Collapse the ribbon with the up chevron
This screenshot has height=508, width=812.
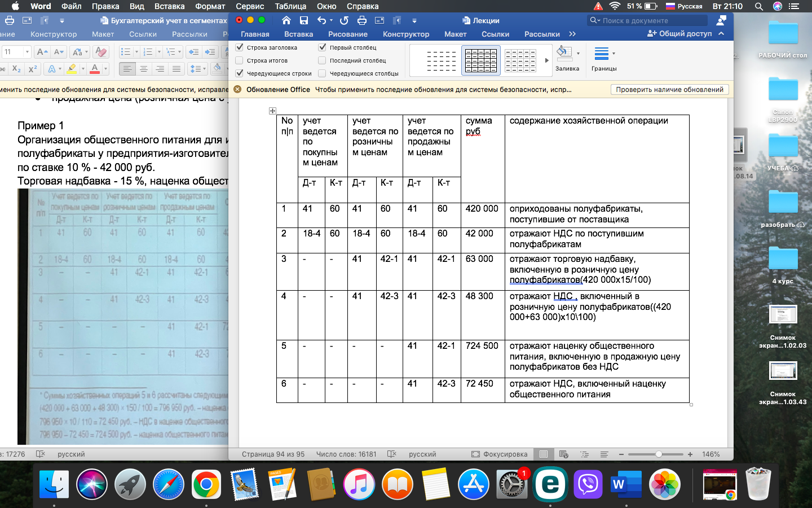pyautogui.click(x=721, y=34)
